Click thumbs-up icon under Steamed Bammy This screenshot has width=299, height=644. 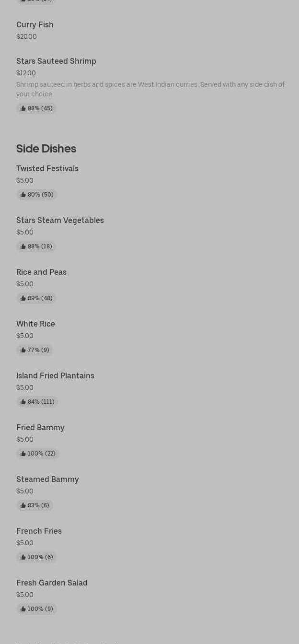pyautogui.click(x=23, y=505)
